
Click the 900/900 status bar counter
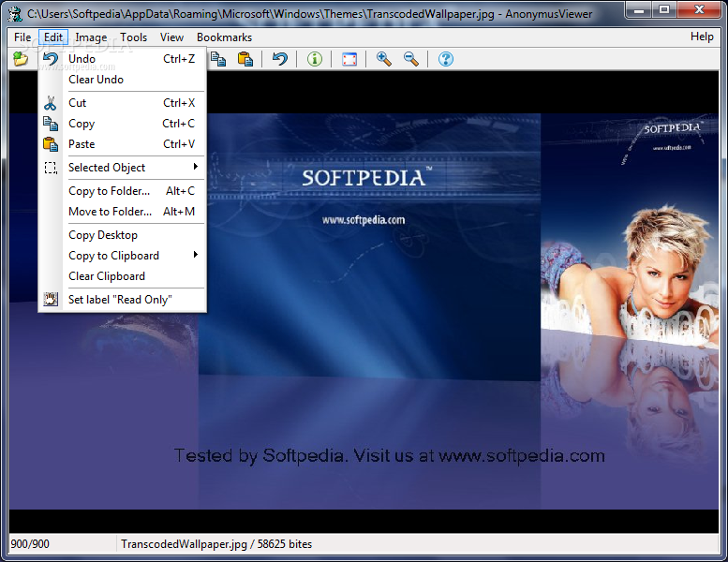click(30, 544)
